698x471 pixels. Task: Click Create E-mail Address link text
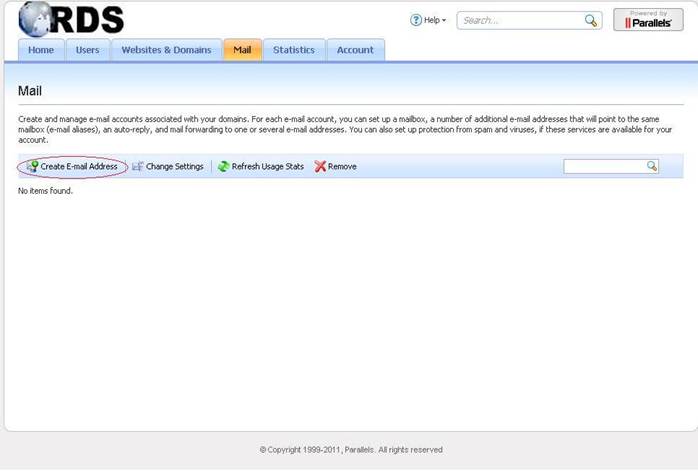79,166
